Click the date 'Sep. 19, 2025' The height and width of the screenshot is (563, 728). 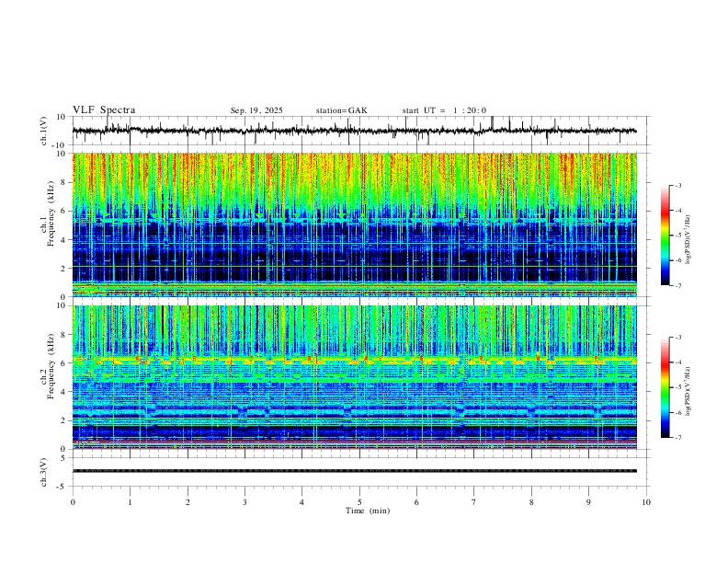(256, 110)
